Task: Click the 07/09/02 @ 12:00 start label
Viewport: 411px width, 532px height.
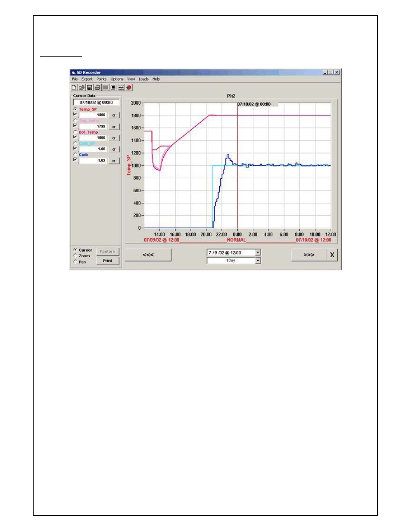Action: (x=162, y=240)
